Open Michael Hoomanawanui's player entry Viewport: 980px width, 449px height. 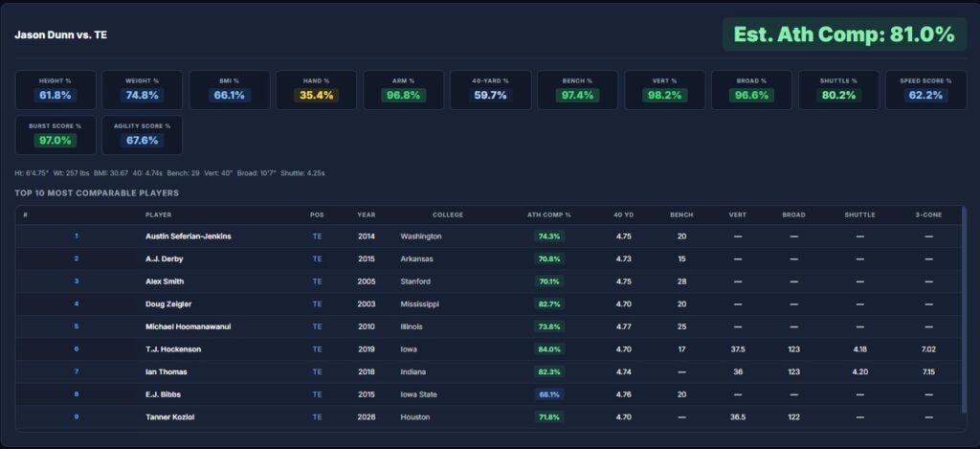[188, 326]
